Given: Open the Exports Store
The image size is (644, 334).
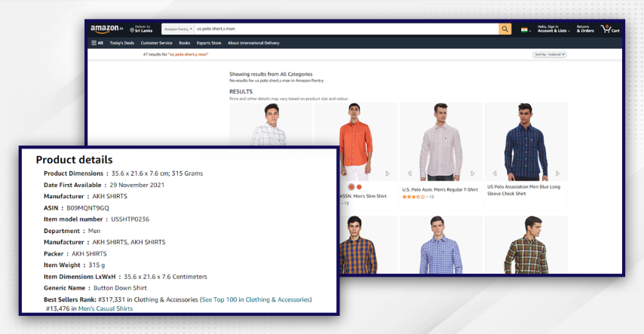Looking at the screenshot, I should [209, 43].
